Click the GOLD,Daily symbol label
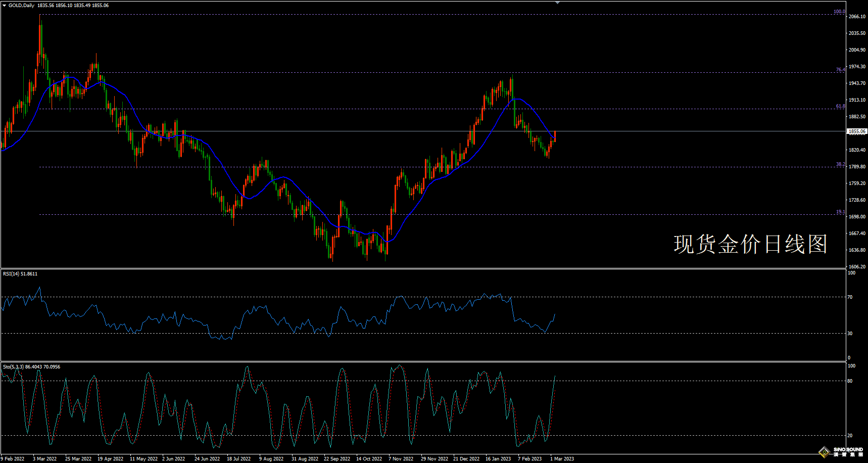This screenshot has width=868, height=463. click(x=21, y=6)
